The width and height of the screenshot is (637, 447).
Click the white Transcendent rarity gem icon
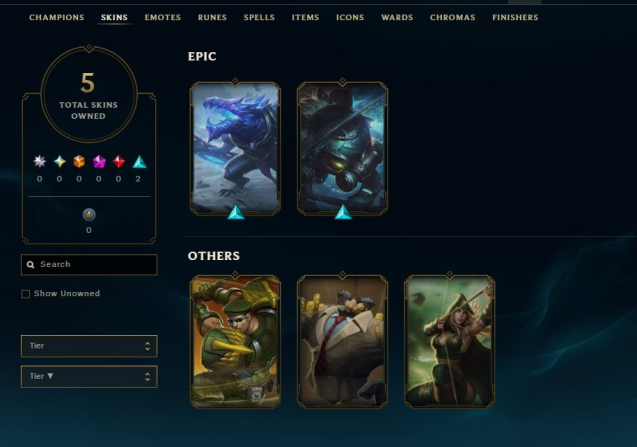tap(39, 161)
